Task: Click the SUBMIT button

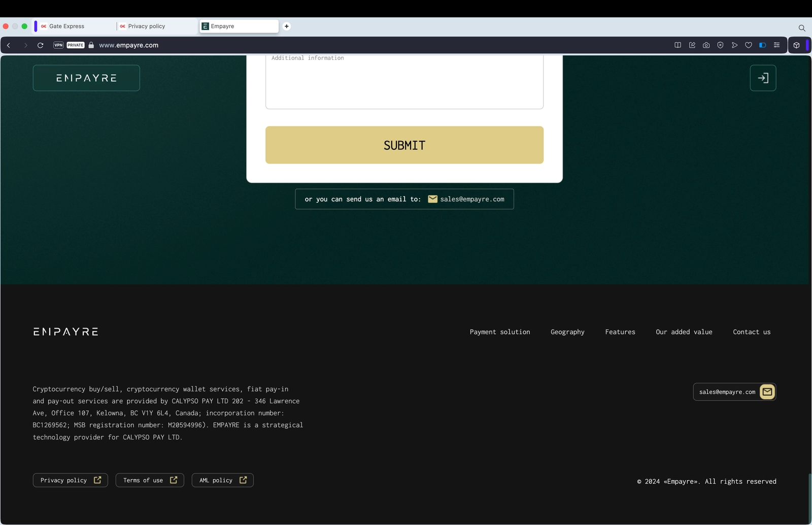Action: click(x=404, y=145)
